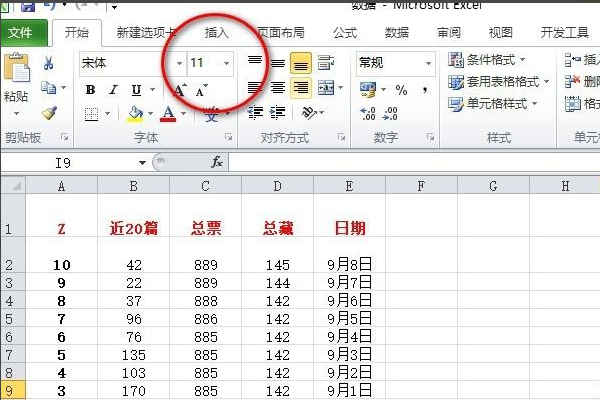This screenshot has width=600, height=400.
Task: Click the Increase Font Size icon
Action: pos(180,90)
